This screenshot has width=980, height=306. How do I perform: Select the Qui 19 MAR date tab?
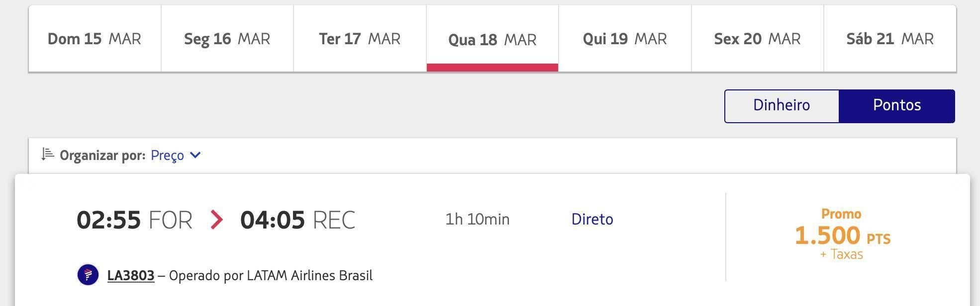[x=625, y=39]
